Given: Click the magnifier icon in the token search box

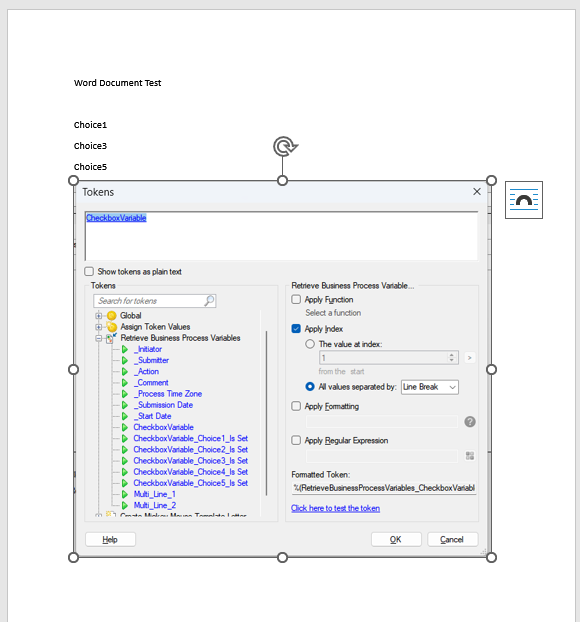Looking at the screenshot, I should click(209, 301).
